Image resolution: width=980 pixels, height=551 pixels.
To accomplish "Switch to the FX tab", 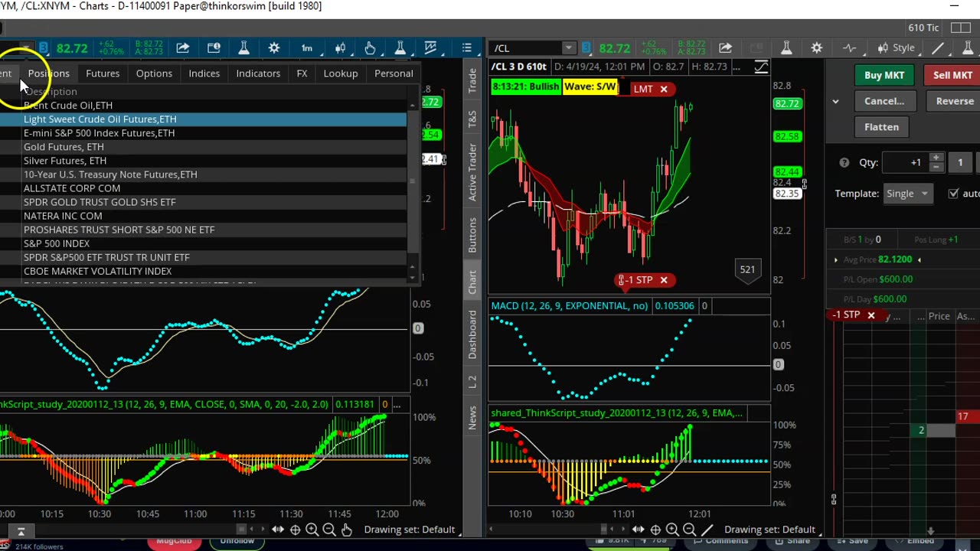I will [302, 73].
